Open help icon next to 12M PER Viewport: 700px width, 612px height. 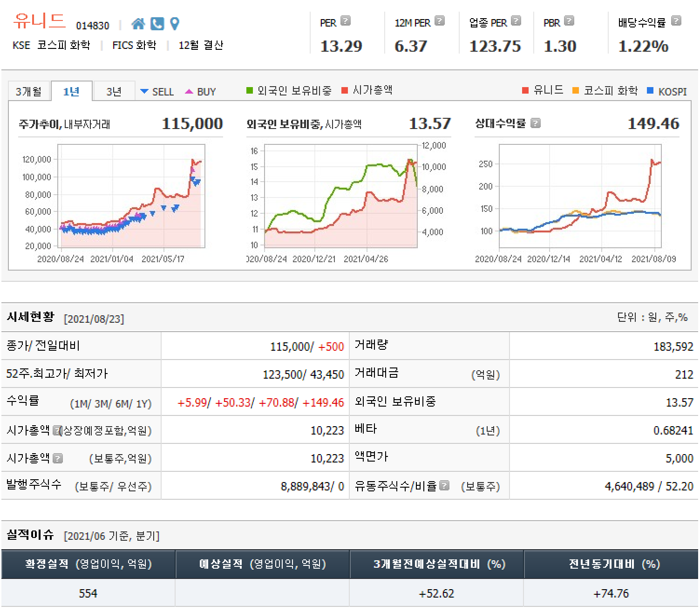coord(440,21)
